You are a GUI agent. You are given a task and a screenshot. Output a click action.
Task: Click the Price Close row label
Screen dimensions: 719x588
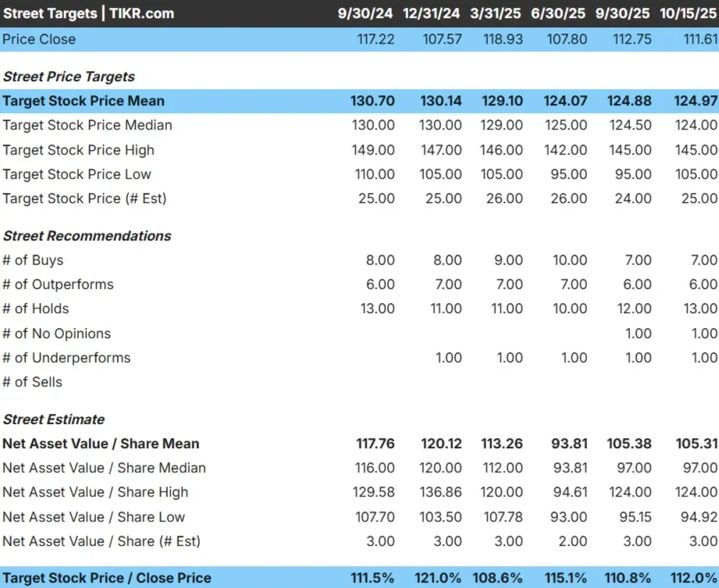click(x=39, y=38)
